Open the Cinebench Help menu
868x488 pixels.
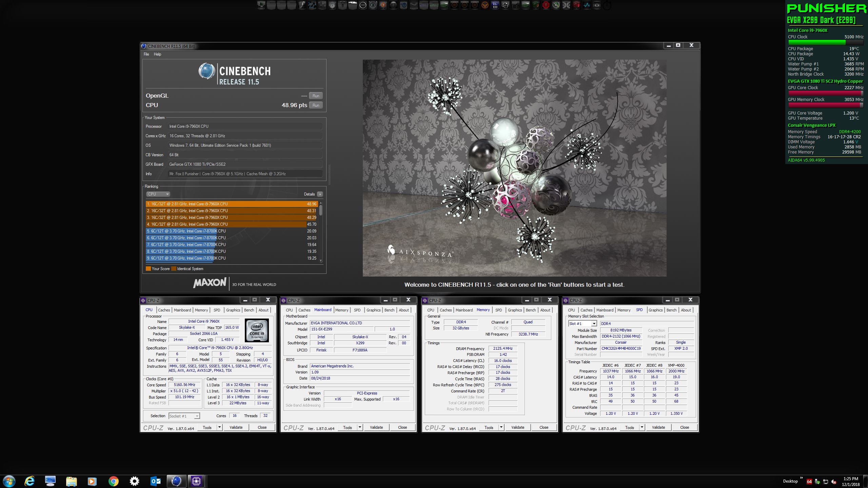point(157,54)
